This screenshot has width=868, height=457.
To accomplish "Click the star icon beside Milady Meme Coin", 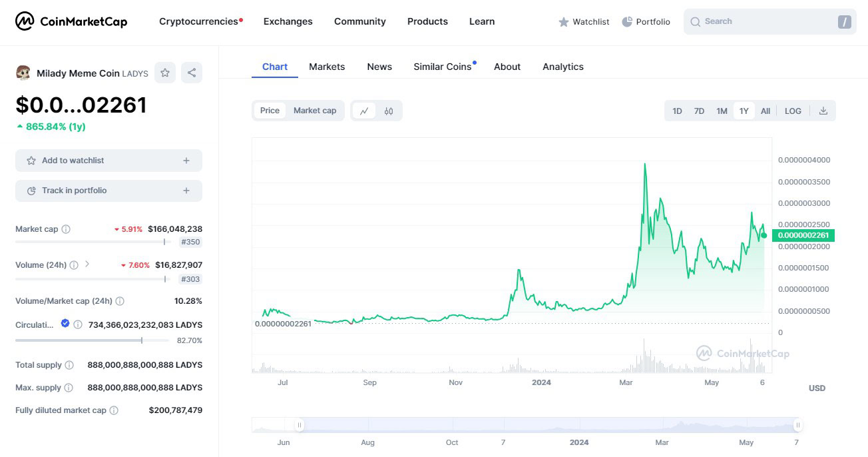I will pyautogui.click(x=164, y=73).
